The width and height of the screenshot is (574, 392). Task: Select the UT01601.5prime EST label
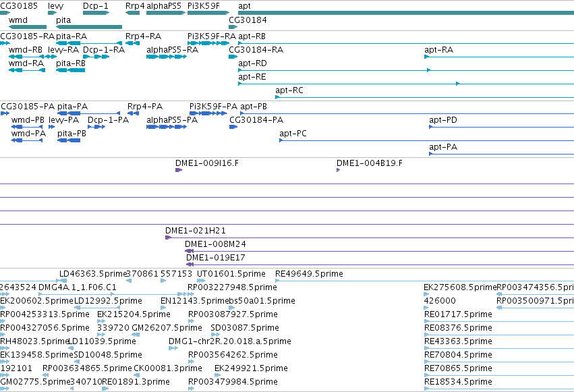[x=231, y=274]
